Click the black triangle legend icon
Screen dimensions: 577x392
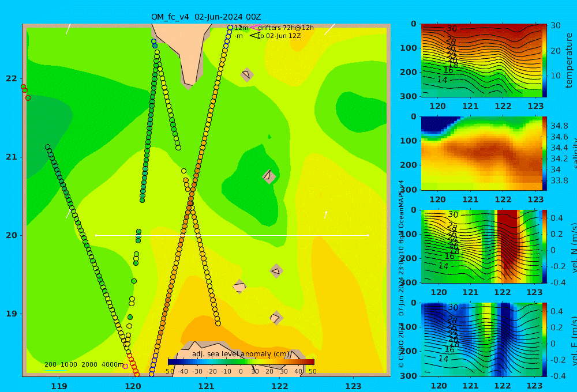tap(254, 36)
